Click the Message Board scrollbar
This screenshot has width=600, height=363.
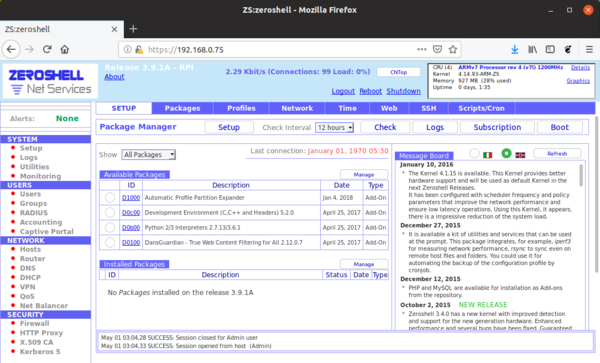[x=581, y=175]
